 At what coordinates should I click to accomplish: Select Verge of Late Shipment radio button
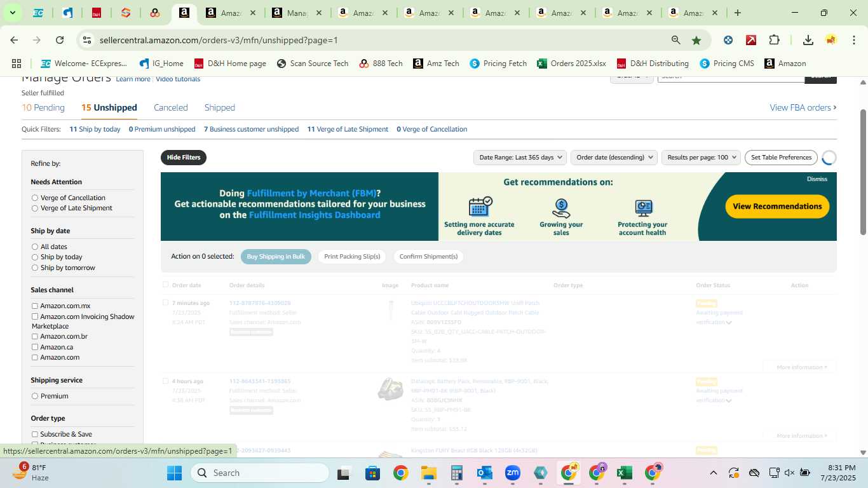35,208
